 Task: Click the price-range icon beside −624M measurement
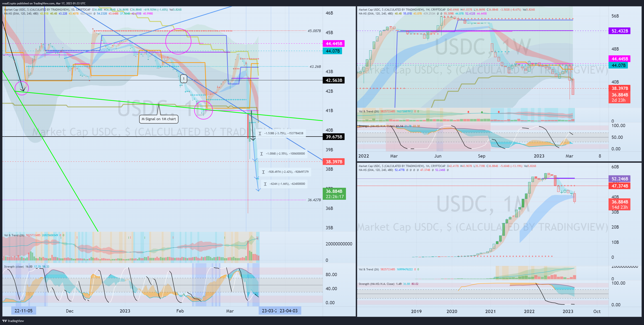pyautogui.click(x=265, y=184)
